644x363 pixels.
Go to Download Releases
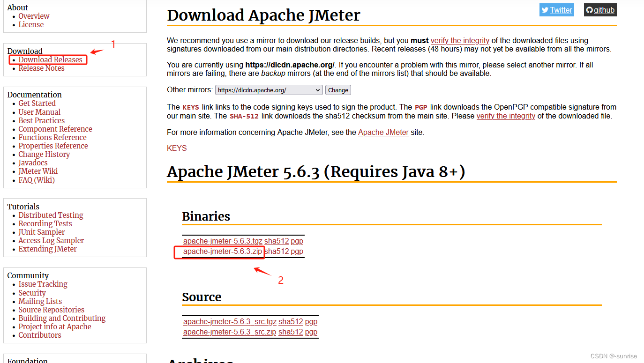coord(51,59)
